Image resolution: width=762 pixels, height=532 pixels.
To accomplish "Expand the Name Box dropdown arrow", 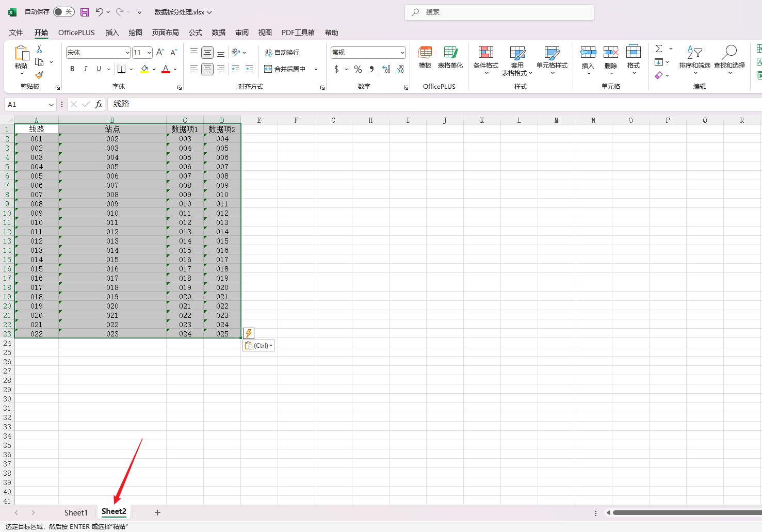I will pyautogui.click(x=51, y=105).
